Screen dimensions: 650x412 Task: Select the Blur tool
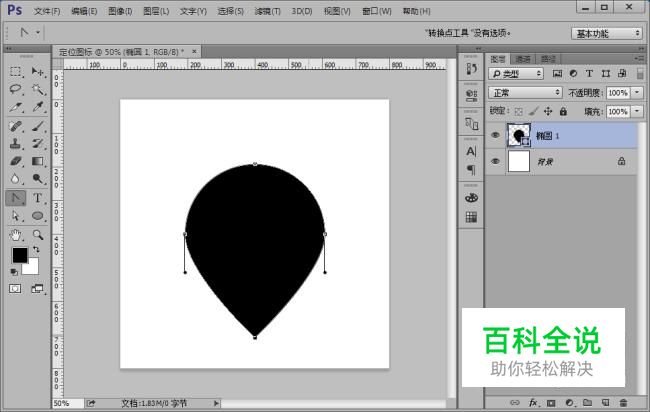[x=16, y=179]
